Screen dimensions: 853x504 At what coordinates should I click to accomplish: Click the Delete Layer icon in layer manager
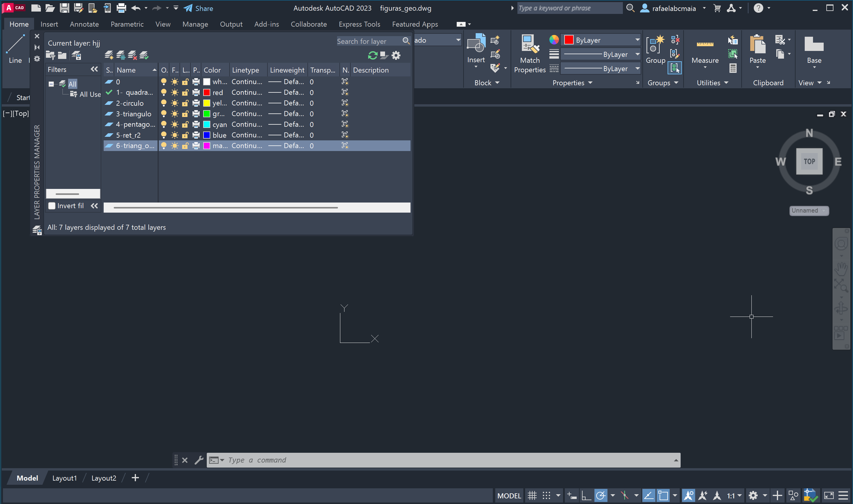pos(132,55)
